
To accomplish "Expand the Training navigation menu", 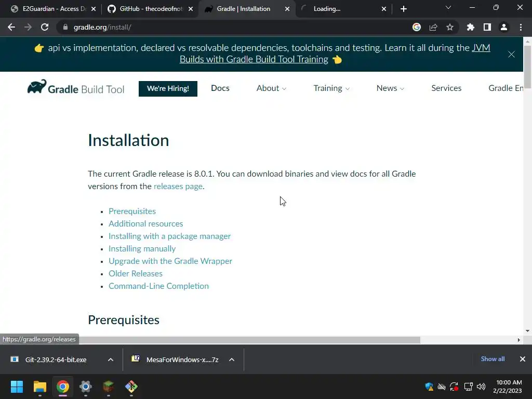I will [x=331, y=88].
